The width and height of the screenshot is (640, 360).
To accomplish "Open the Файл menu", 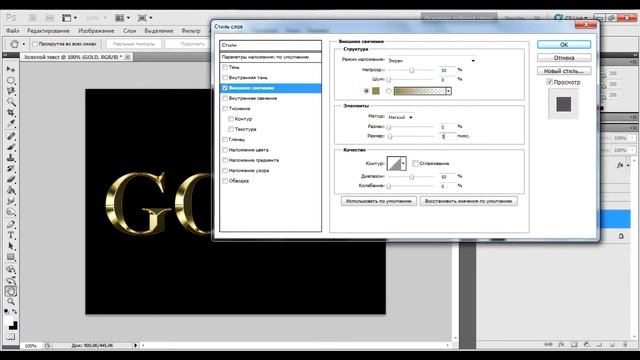I will [x=13, y=31].
